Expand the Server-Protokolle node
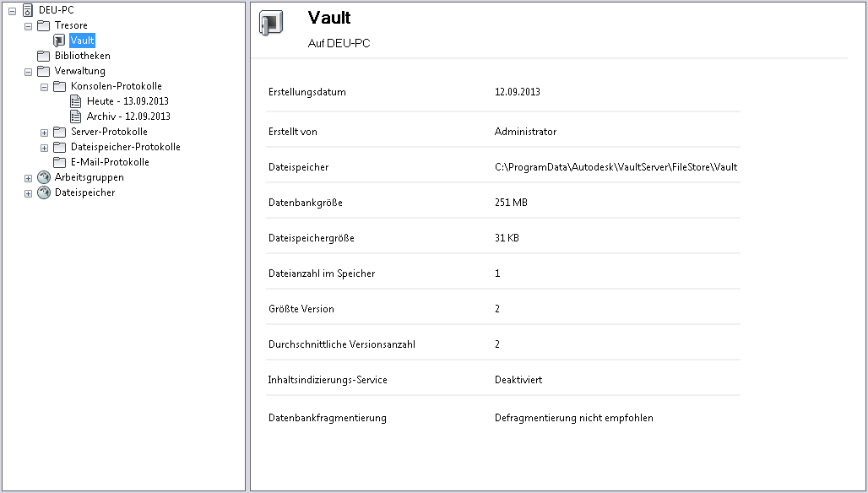This screenshot has height=493, width=868. 44,132
